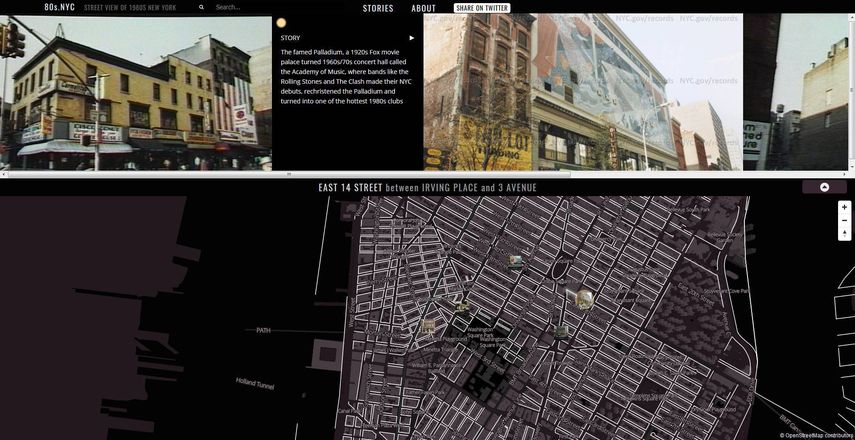Viewport: 855px width, 440px height.
Task: Click the westernmost story photo marker on map
Action: 428,326
